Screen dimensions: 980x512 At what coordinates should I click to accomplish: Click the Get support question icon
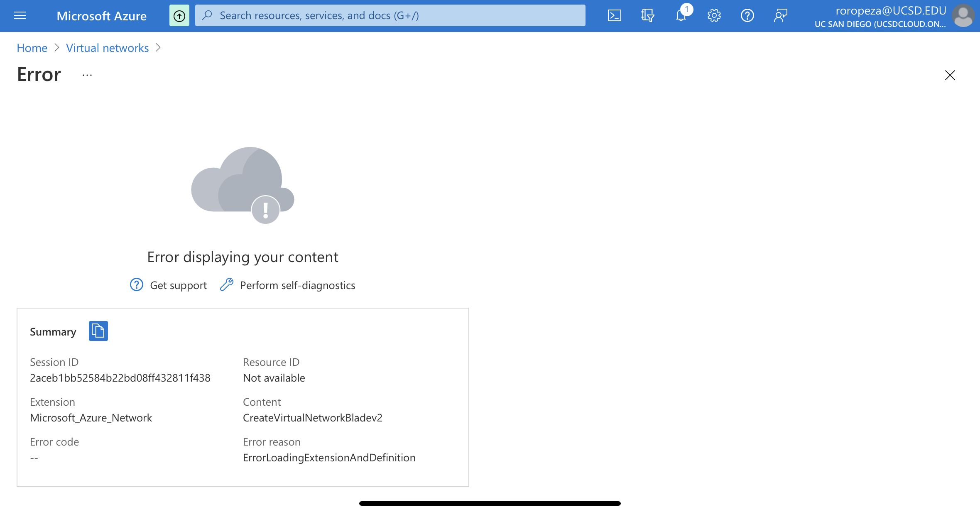pos(136,285)
